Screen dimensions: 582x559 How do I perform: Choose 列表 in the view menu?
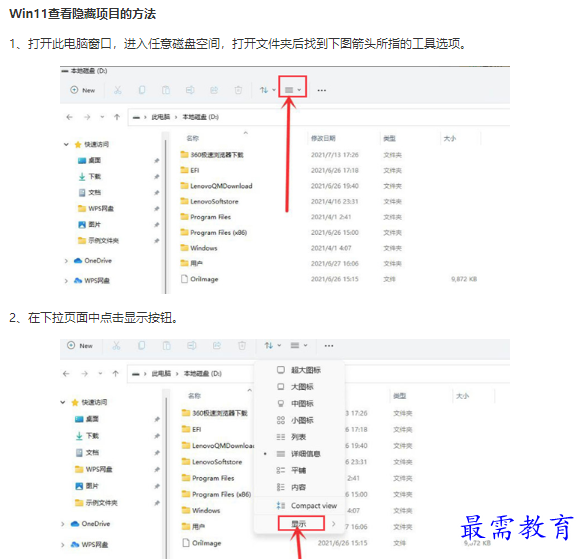(299, 437)
